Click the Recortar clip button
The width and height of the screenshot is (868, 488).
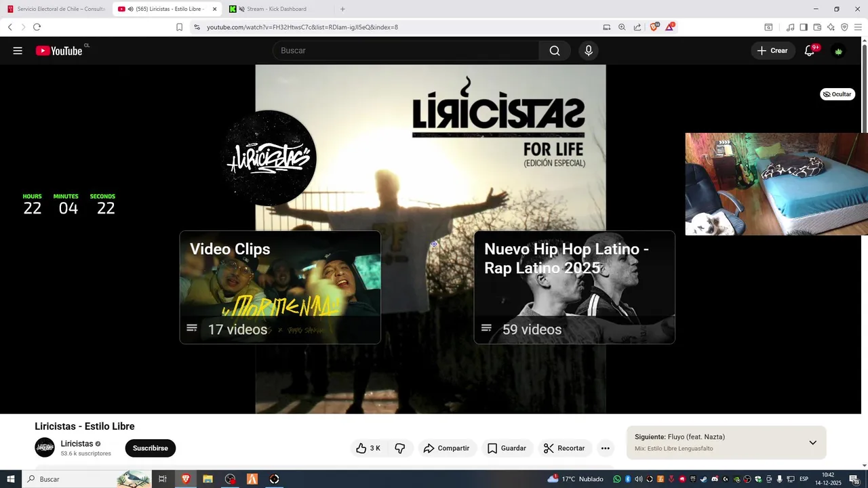tap(565, 448)
